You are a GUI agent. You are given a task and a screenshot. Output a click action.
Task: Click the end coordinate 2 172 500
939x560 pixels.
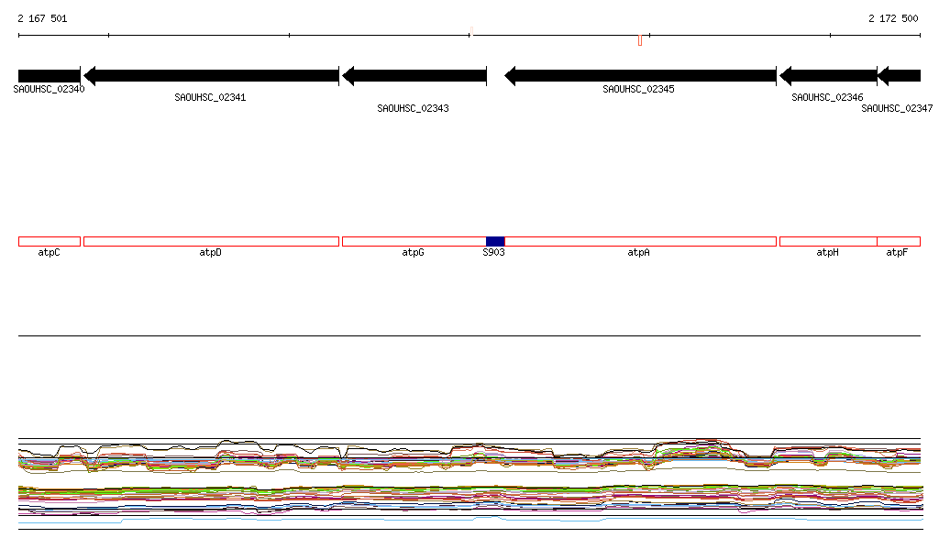point(893,18)
